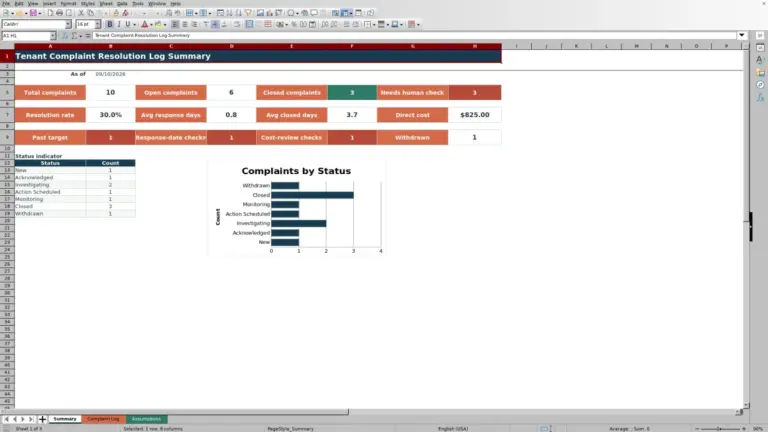Toggle Align Bottom vertical alignment
The width and height of the screenshot is (768, 432).
224,24
